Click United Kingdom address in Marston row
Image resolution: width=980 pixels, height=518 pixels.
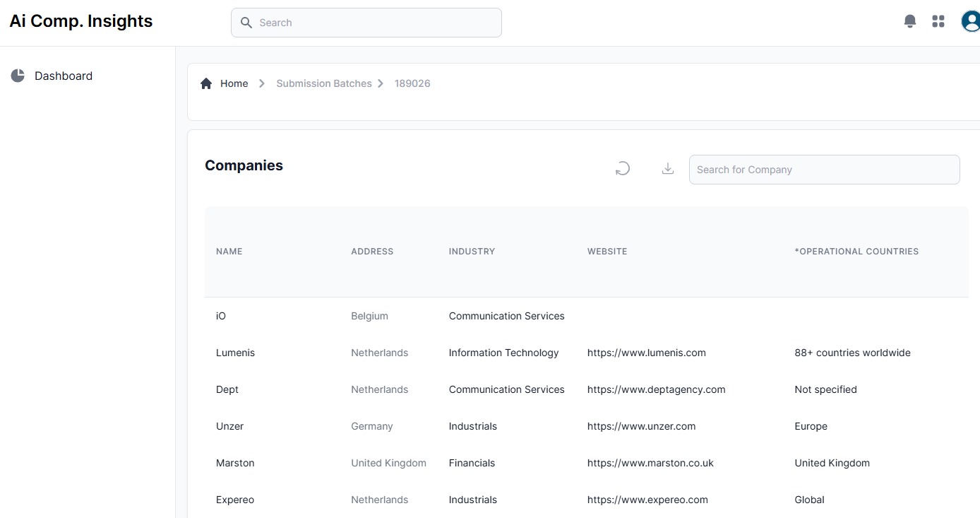click(388, 463)
